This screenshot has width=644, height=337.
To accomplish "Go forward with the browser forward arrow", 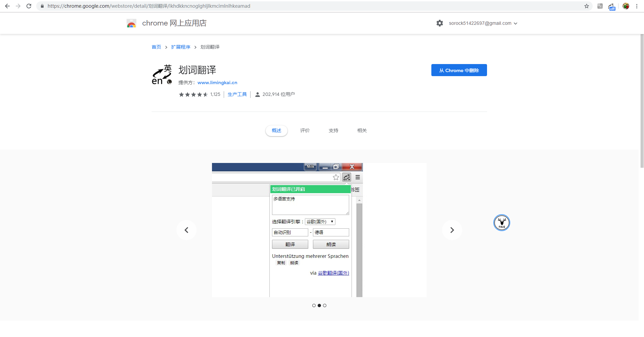I will click(18, 6).
